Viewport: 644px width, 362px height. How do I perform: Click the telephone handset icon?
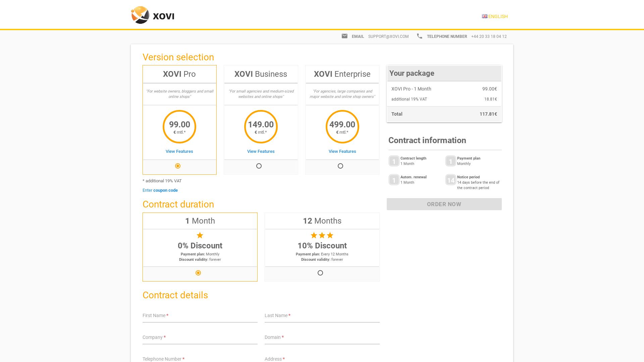[x=419, y=36]
